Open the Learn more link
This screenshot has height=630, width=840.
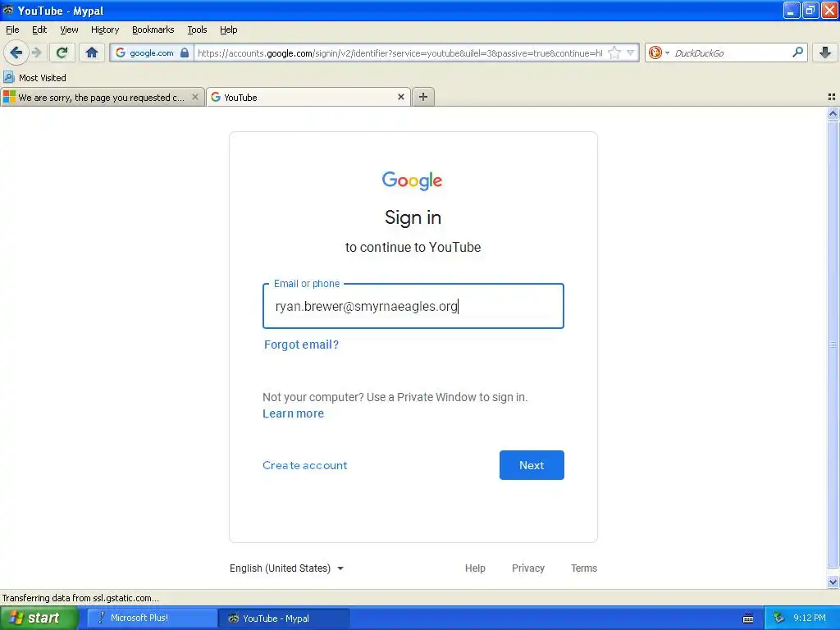point(293,413)
